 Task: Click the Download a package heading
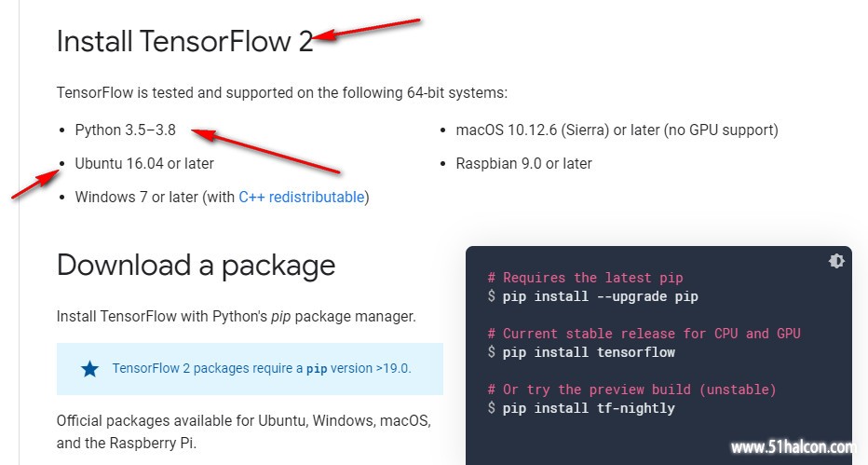coord(196,266)
